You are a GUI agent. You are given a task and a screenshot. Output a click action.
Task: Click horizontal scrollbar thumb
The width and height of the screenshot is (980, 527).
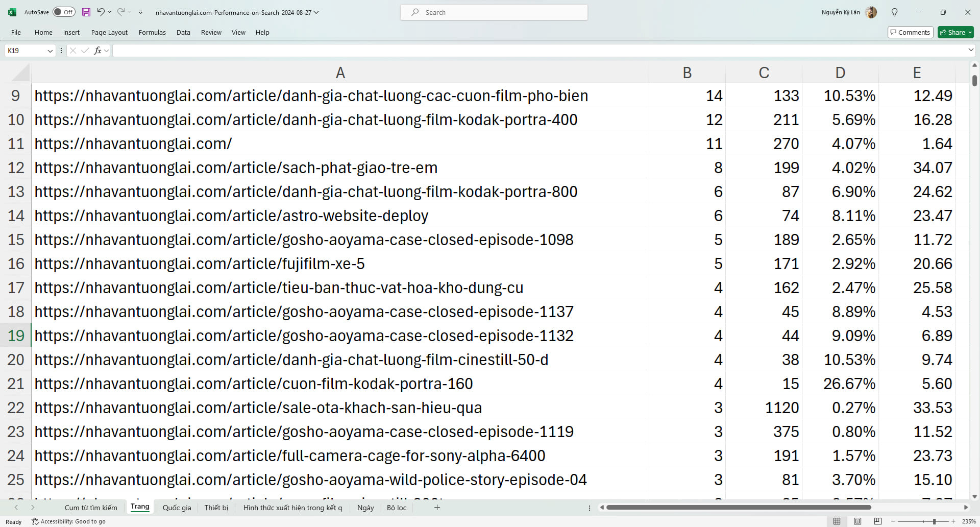coord(738,507)
